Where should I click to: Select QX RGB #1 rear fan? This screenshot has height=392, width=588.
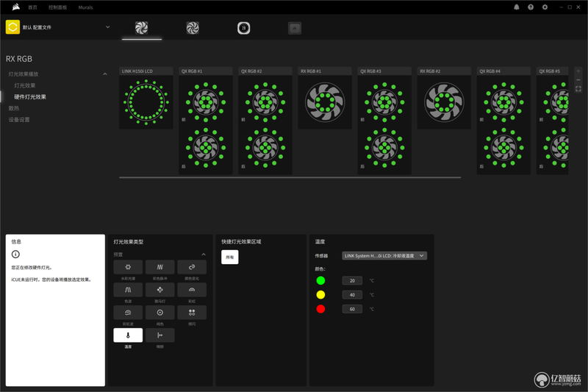pyautogui.click(x=206, y=147)
